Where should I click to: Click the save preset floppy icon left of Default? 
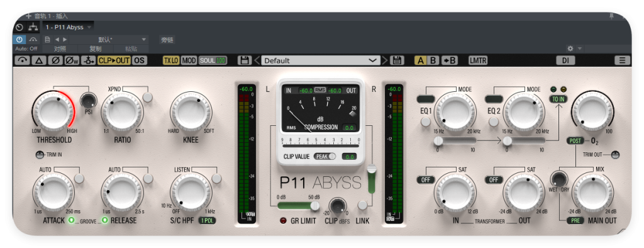[x=245, y=60]
